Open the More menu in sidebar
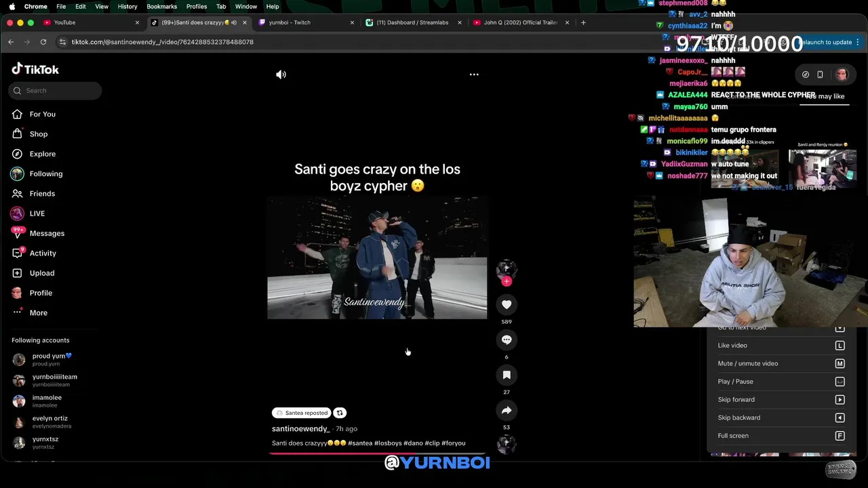868x488 pixels. pos(30,312)
